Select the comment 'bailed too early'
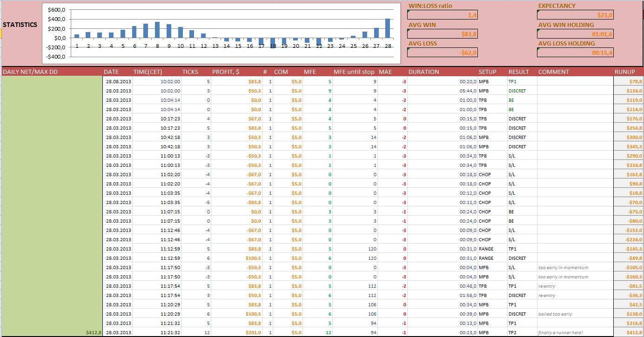644x337 pixels. 575,314
